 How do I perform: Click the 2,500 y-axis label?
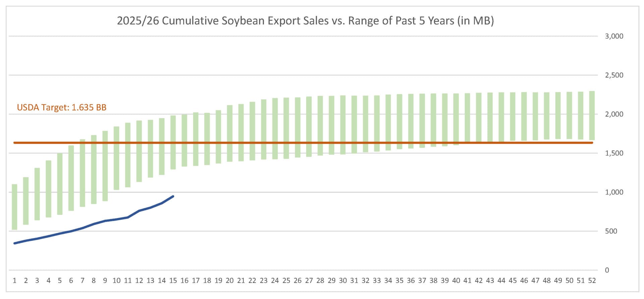click(614, 75)
